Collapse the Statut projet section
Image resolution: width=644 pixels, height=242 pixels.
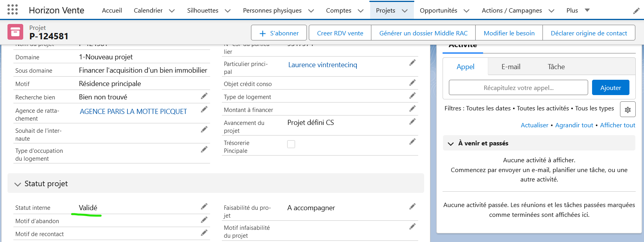(x=18, y=184)
